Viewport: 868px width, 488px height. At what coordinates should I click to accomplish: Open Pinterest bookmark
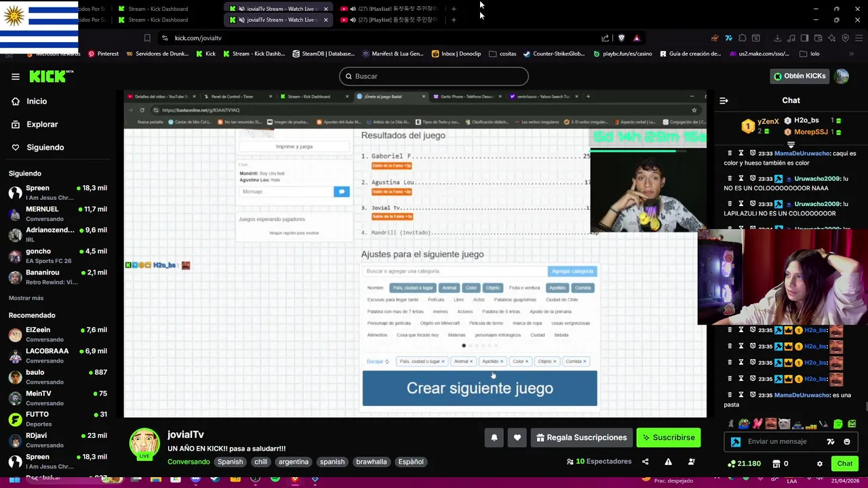tap(102, 54)
